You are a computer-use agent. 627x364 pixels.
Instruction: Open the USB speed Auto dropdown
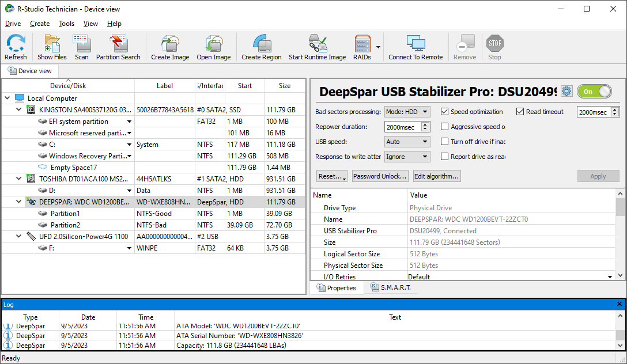(x=407, y=142)
